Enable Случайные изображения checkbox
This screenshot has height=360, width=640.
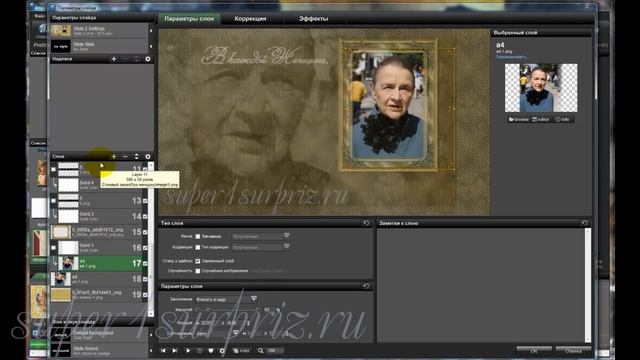click(198, 271)
